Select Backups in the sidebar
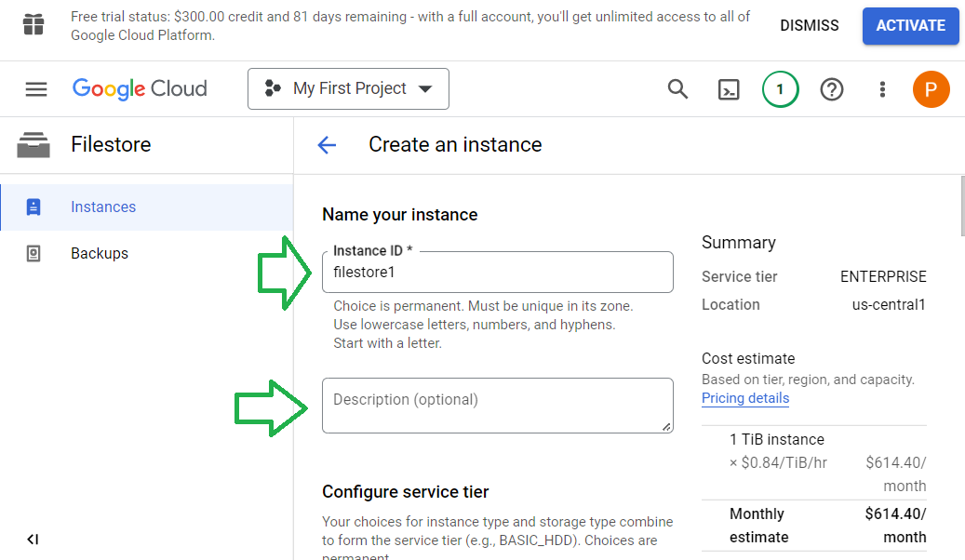965x560 pixels. click(x=146, y=254)
